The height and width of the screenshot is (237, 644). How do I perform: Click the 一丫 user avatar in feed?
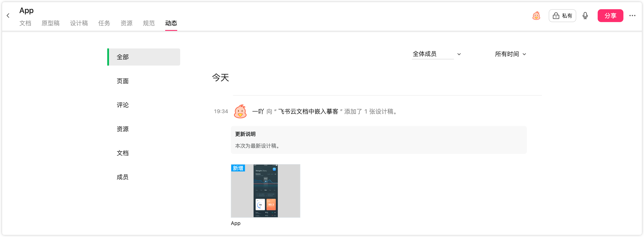click(240, 111)
